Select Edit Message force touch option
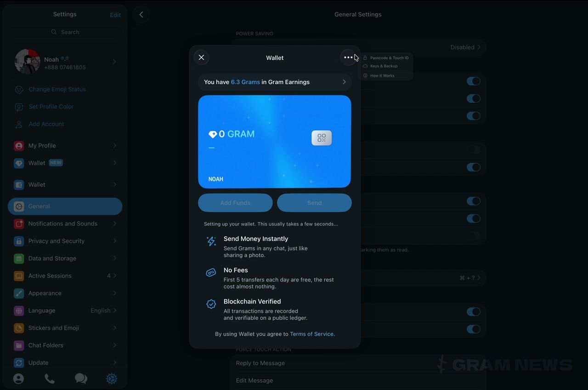 358,381
